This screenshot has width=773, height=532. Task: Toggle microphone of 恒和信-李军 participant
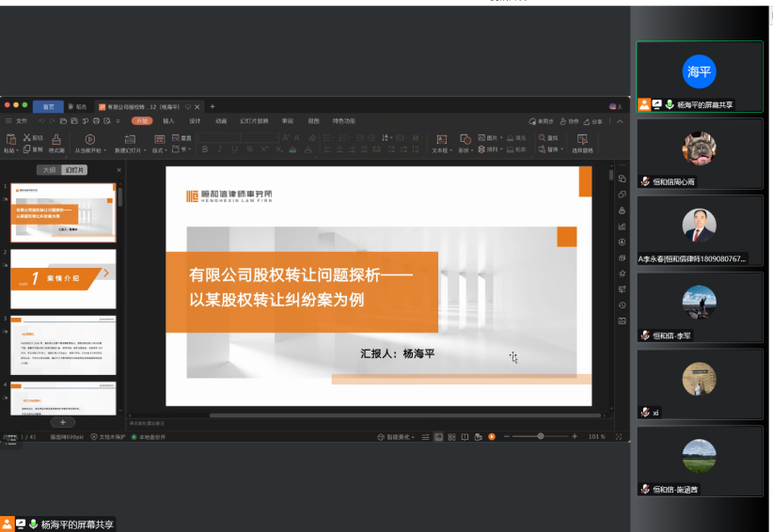[645, 336]
